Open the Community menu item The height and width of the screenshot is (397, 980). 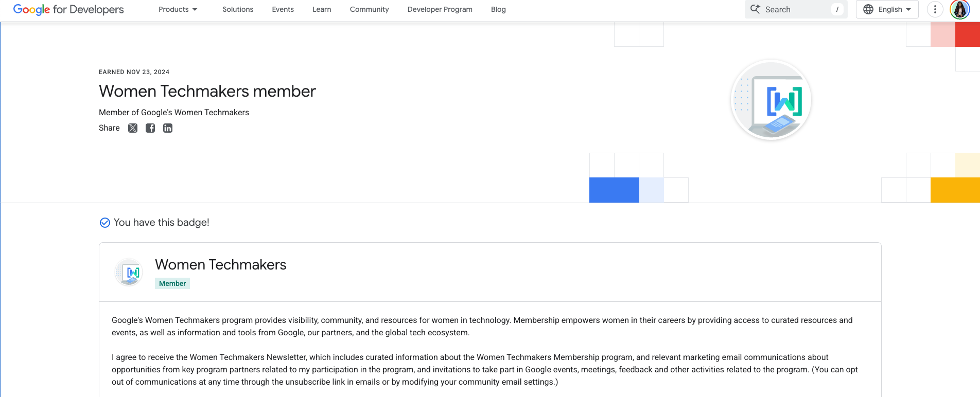pos(369,9)
